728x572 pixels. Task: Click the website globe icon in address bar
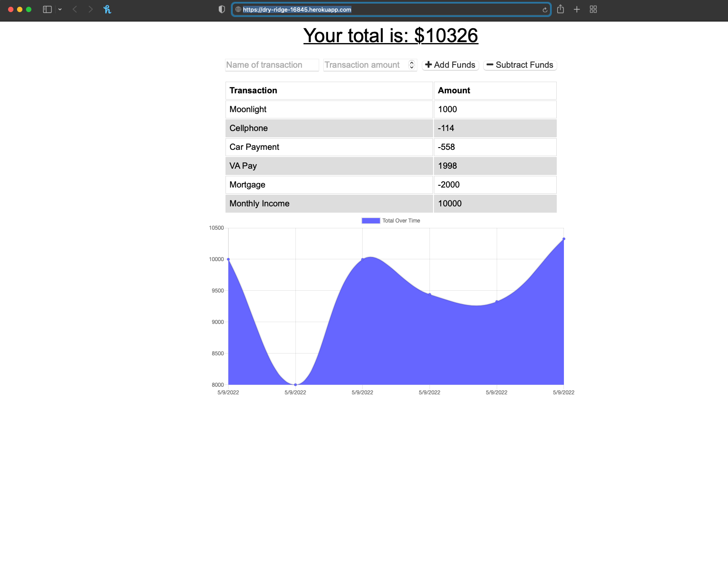tap(238, 9)
